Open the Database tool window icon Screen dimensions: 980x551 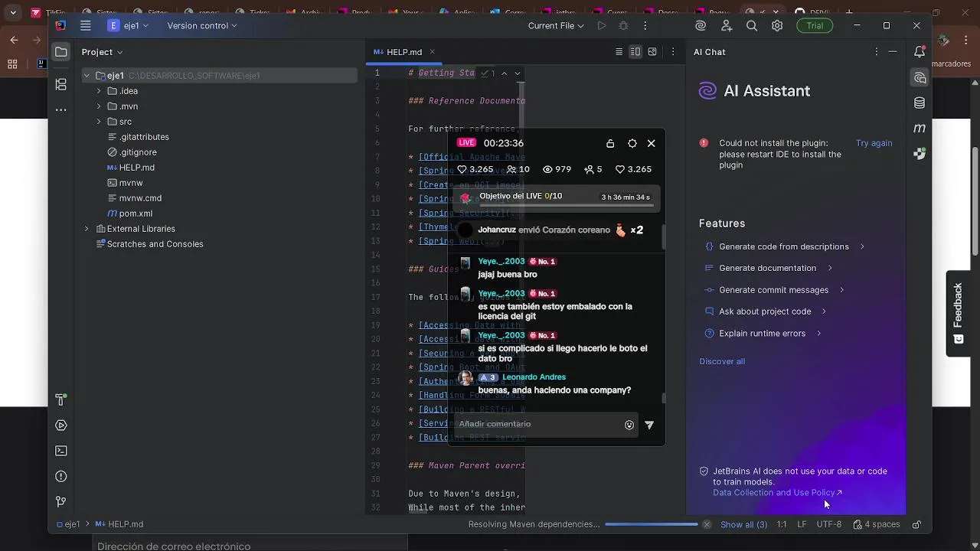(920, 103)
